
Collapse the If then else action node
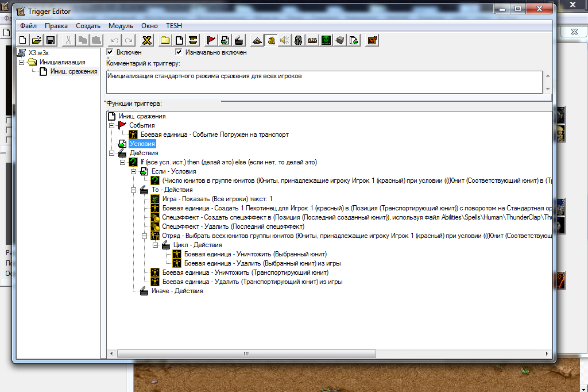(x=123, y=162)
